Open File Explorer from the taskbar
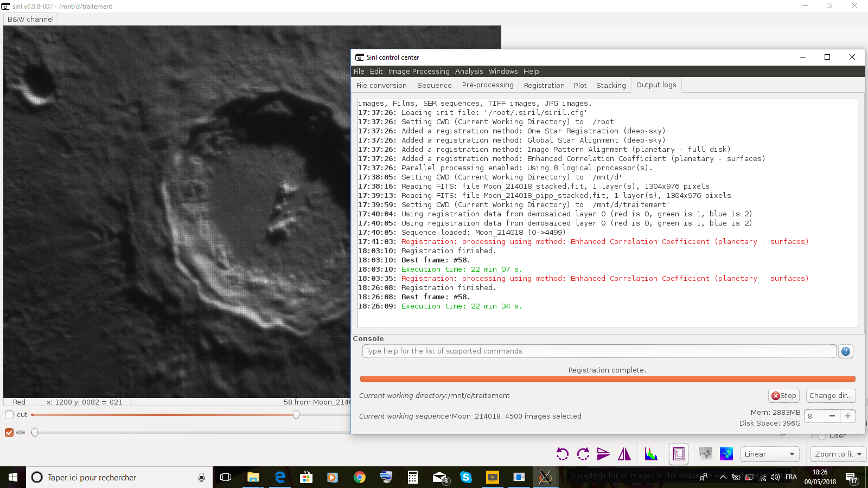 click(253, 477)
